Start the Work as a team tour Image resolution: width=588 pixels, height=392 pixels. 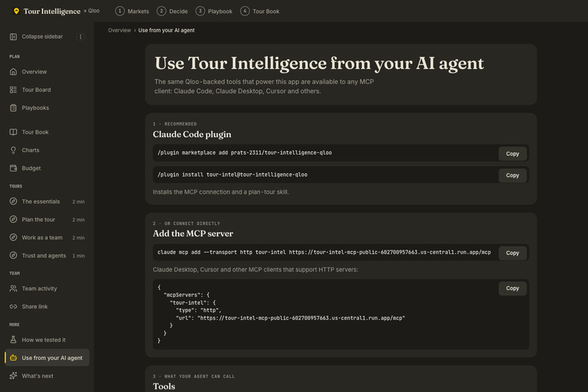click(x=47, y=237)
